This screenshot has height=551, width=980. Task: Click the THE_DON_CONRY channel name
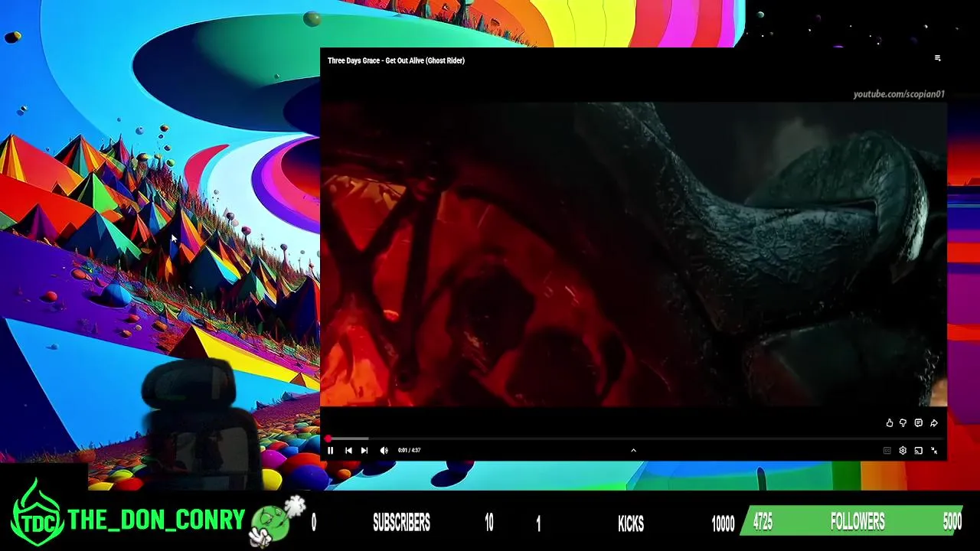tap(156, 520)
